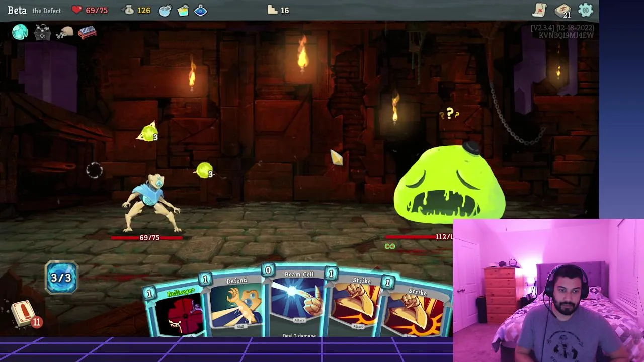Click the 69/75 HP value in top bar

97,10
